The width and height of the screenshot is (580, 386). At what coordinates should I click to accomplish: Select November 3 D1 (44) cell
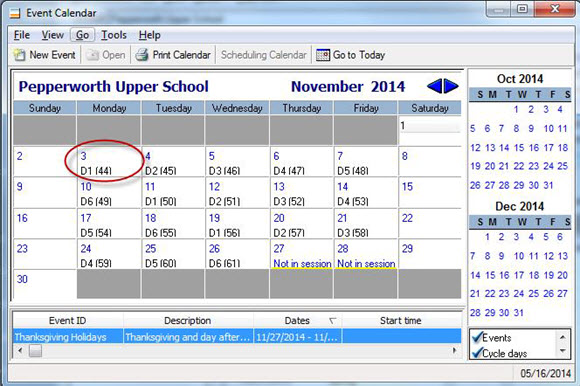[109, 162]
